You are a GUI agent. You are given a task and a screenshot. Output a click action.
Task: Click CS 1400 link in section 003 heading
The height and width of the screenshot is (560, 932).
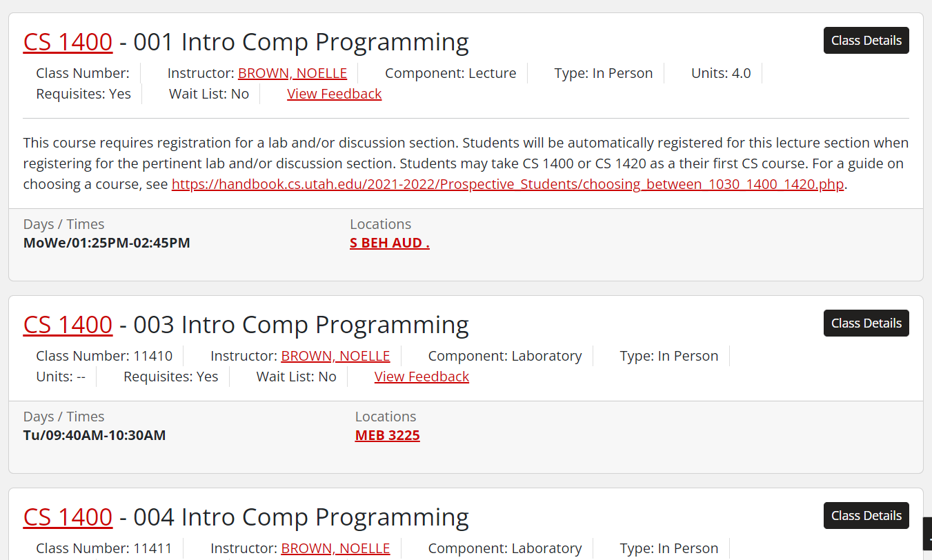(68, 325)
